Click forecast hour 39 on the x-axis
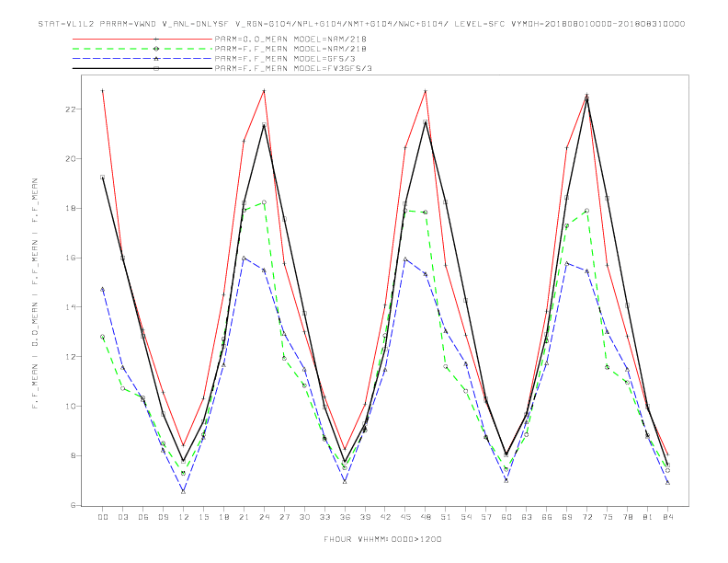728x563 pixels. (365, 517)
